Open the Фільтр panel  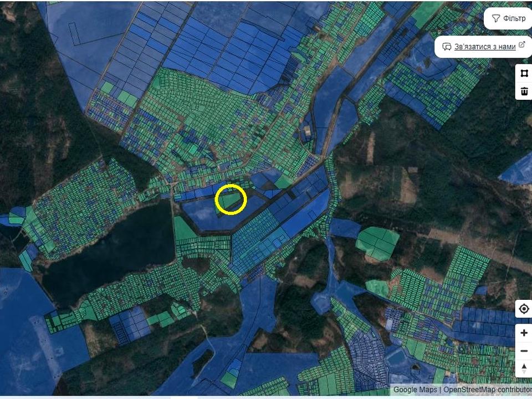(x=508, y=18)
